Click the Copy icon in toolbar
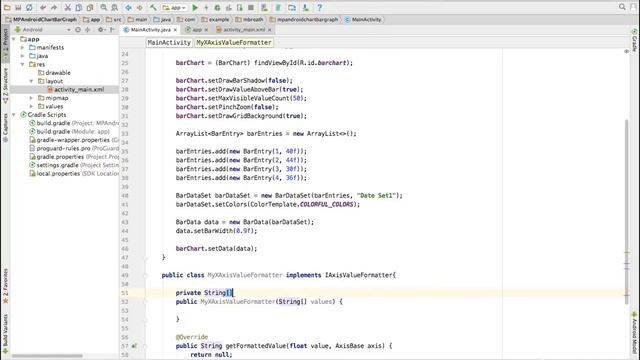This screenshot has height=360, width=640. point(79,7)
